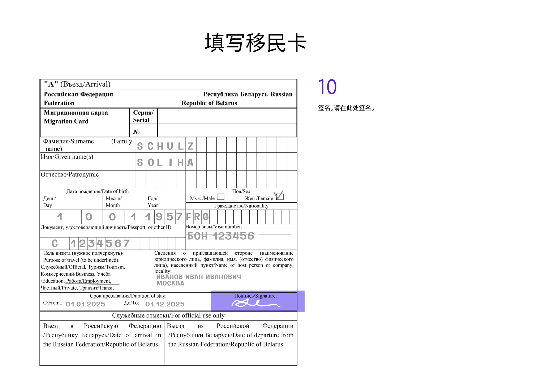Click locality line МОСКВА
The image size is (537, 392).
pos(170,283)
